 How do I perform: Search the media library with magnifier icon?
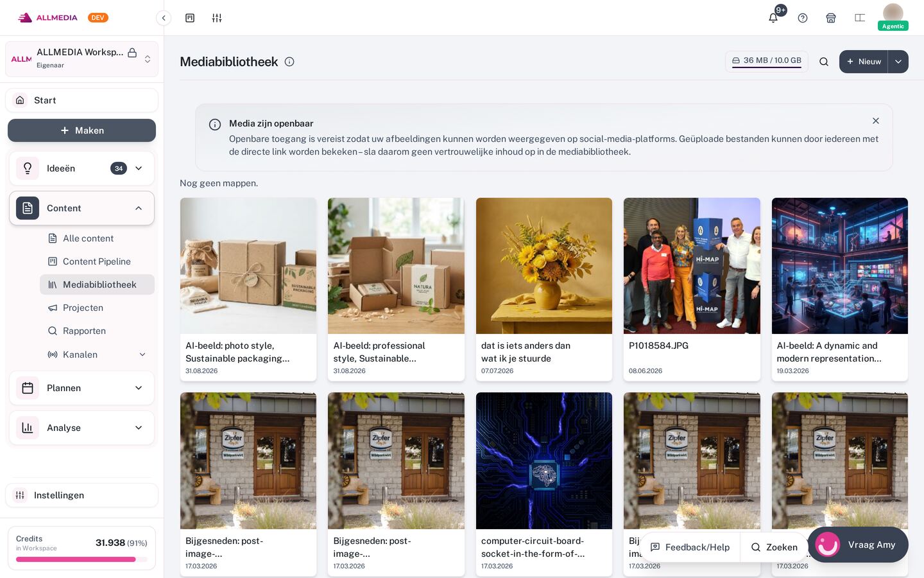(x=824, y=62)
